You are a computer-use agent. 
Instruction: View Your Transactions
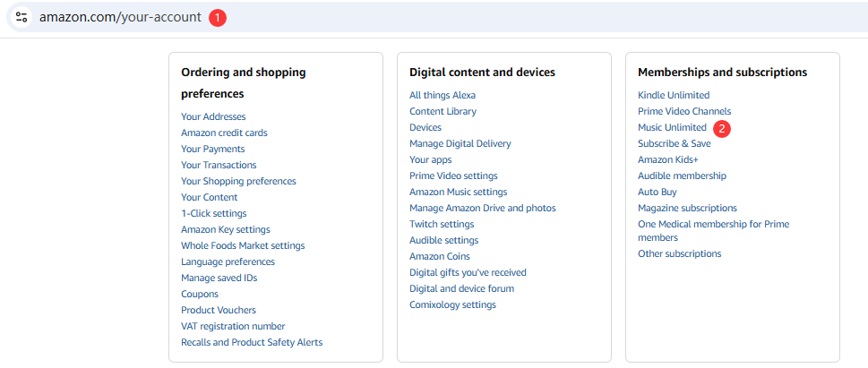tap(219, 165)
